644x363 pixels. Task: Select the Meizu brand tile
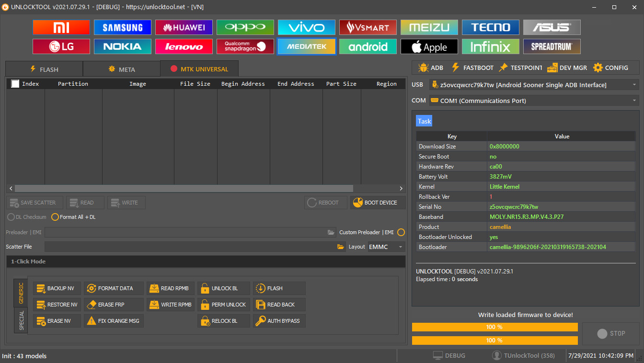429,27
